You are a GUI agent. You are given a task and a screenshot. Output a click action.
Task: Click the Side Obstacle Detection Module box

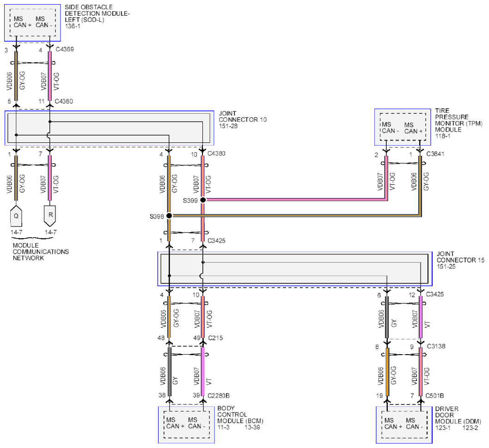click(x=32, y=23)
